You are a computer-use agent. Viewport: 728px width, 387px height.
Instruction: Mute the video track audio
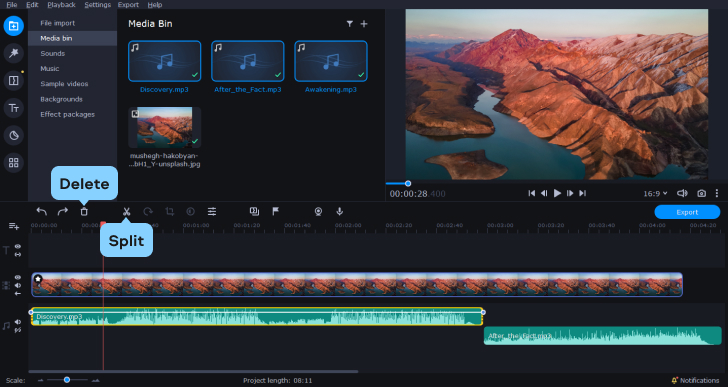18,285
